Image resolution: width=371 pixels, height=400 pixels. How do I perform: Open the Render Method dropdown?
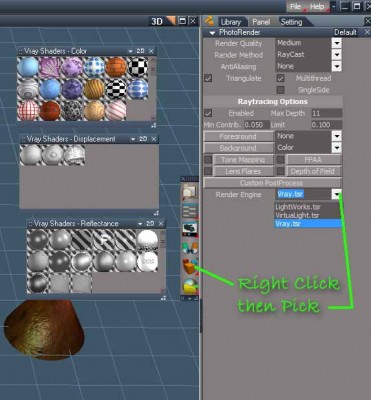click(337, 55)
